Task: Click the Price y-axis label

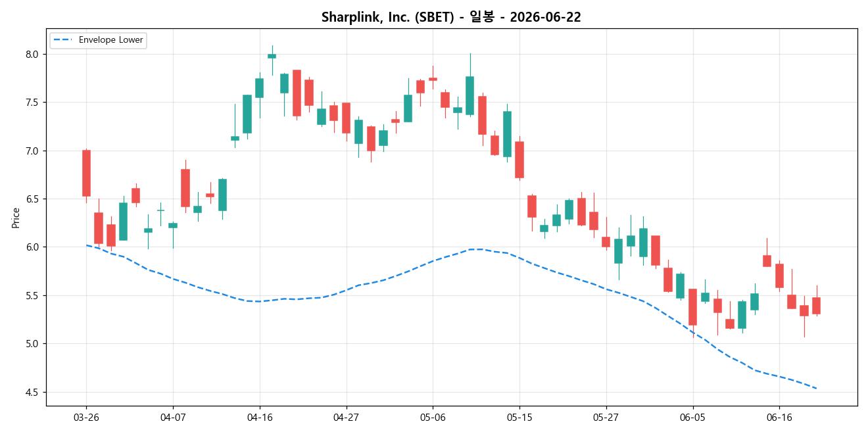Action: 16,218
